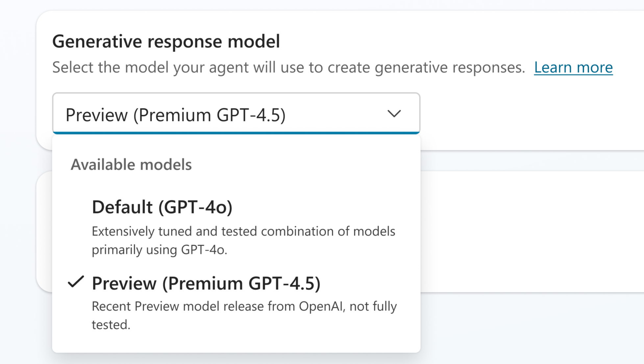Select the Default (GPT-4o) model option
Image resolution: width=644 pixels, height=364 pixels.
tap(162, 207)
